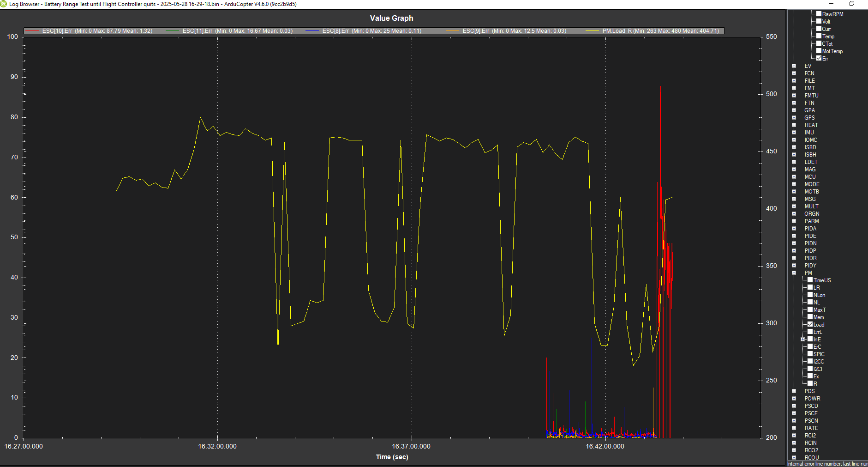Uncheck the PM Load checkbox

click(x=810, y=324)
